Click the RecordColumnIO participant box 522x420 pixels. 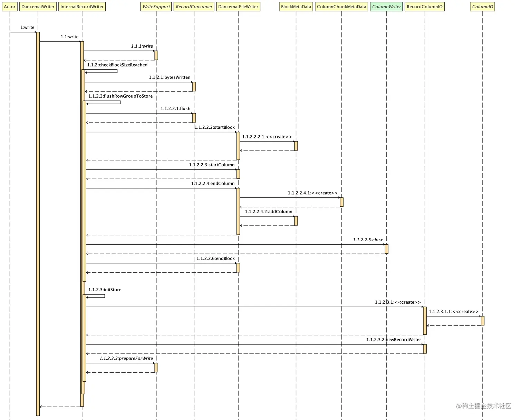(x=425, y=7)
